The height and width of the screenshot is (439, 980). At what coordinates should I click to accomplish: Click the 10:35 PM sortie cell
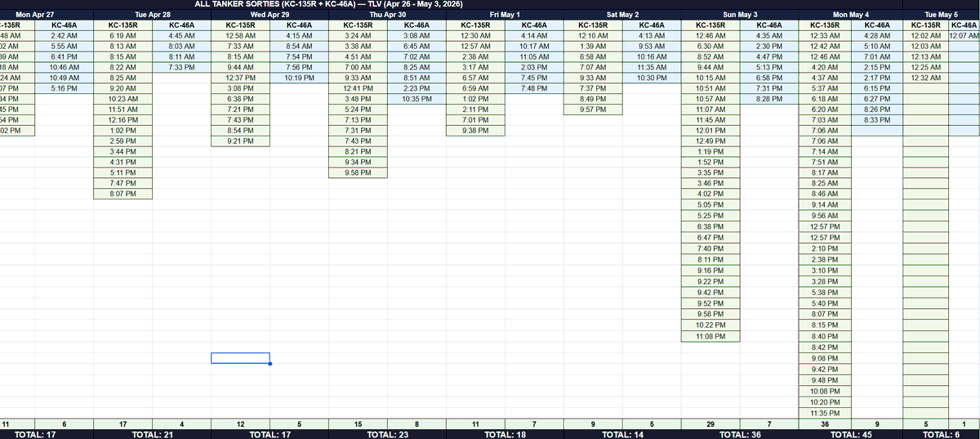coord(417,99)
